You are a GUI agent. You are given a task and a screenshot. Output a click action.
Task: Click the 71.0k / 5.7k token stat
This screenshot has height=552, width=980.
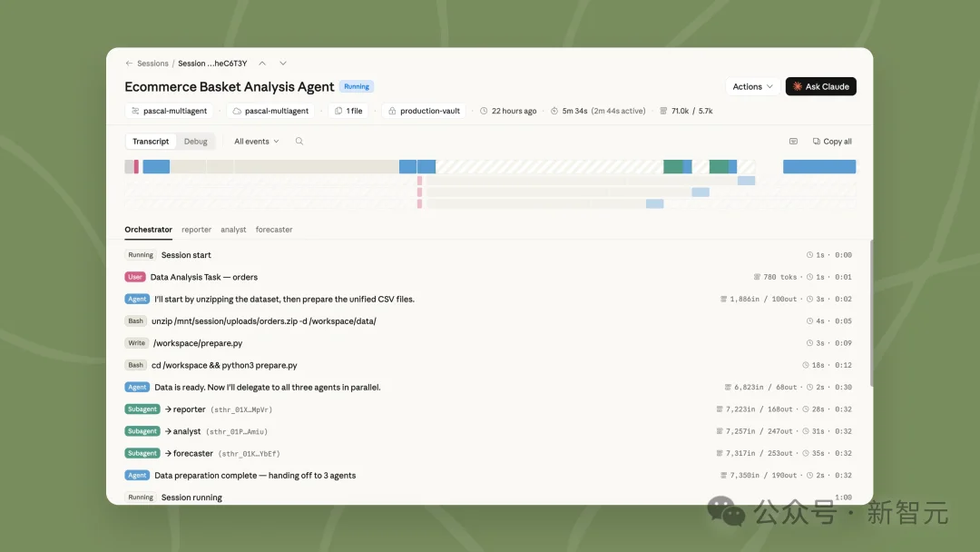click(x=686, y=111)
